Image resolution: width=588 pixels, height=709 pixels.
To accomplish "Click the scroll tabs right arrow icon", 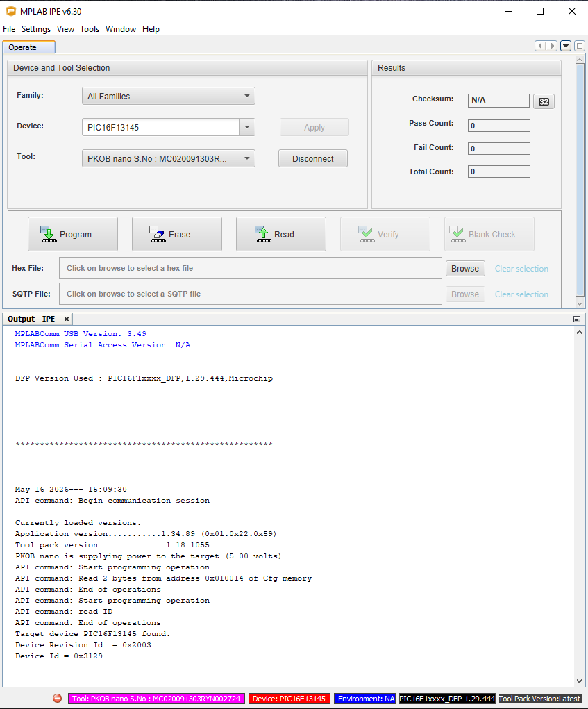I will pos(552,46).
